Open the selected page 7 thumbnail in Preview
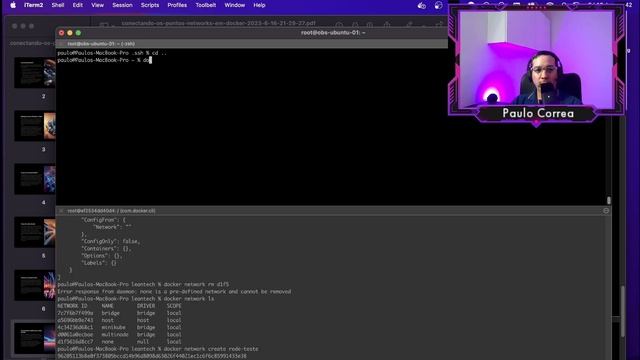640x360 pixels. point(35,338)
